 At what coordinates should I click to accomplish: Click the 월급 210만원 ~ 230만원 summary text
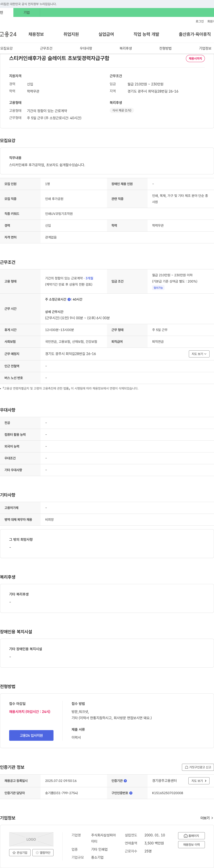pyautogui.click(x=146, y=84)
